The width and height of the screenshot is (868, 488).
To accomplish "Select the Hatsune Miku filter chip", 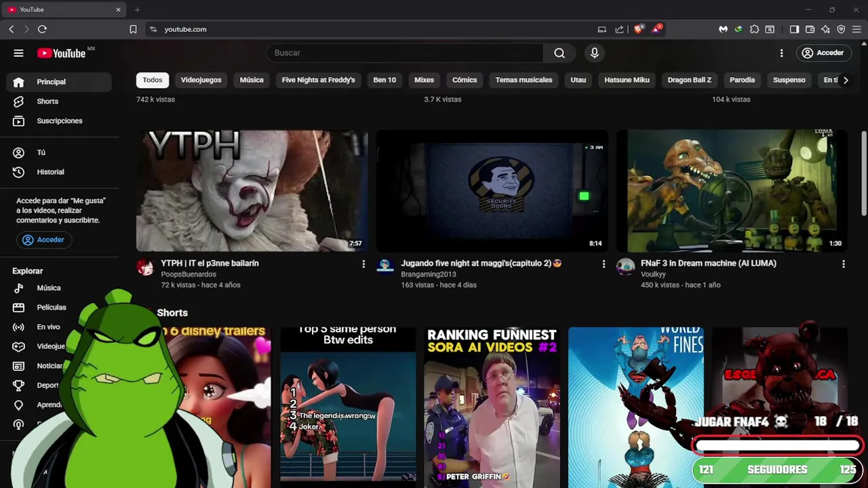I will coord(627,80).
